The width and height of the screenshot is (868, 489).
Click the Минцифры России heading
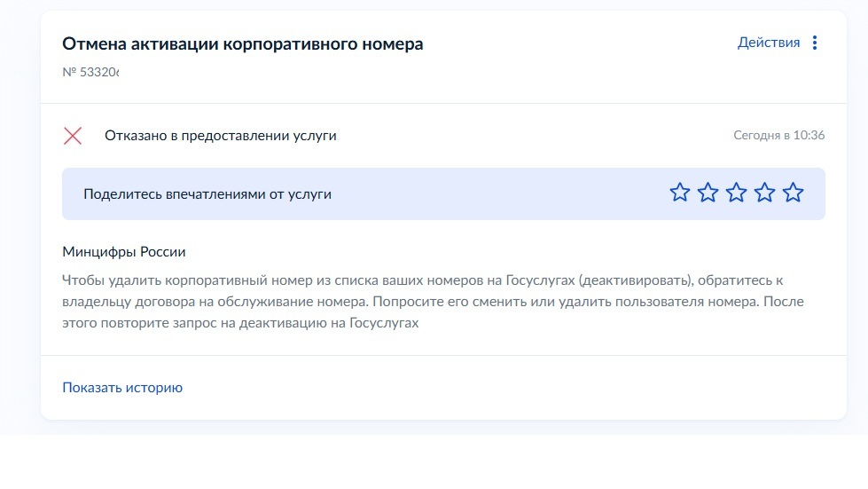pyautogui.click(x=124, y=252)
